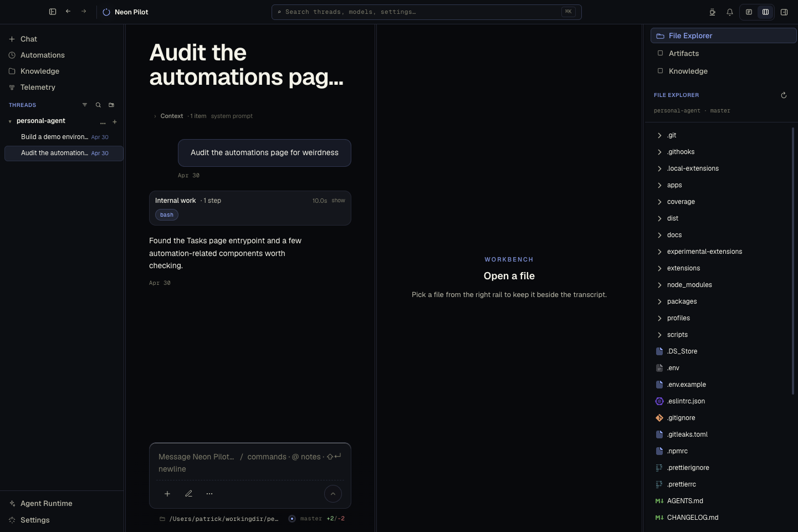The width and height of the screenshot is (798, 532).
Task: Show the Internal work step details
Action: coord(338,201)
